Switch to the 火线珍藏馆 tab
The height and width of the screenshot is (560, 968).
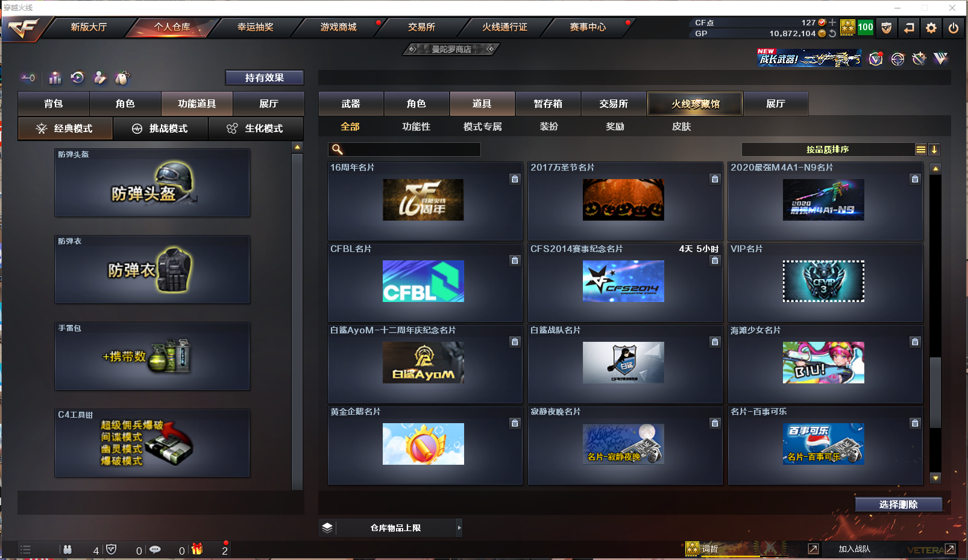[x=694, y=103]
